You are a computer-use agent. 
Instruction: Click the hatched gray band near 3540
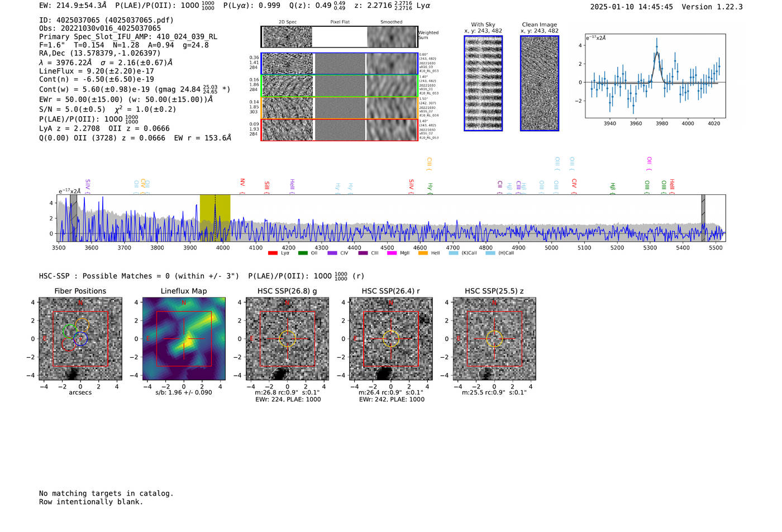point(73,218)
